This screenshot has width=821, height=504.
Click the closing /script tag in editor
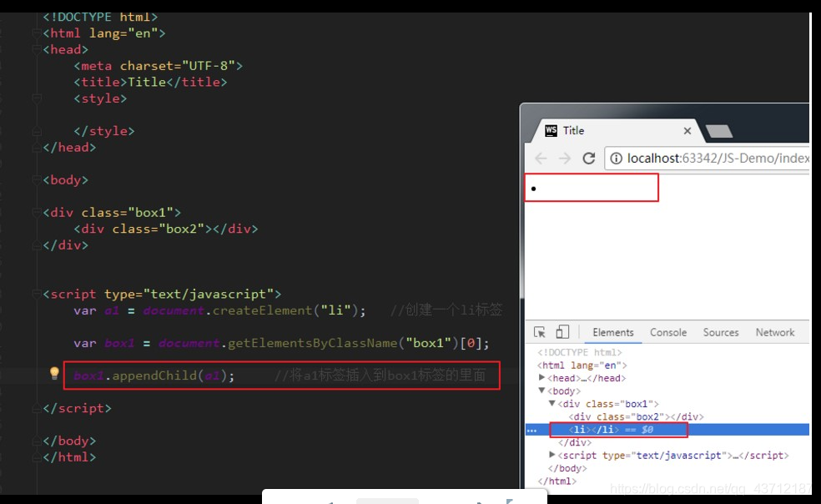pos(77,408)
